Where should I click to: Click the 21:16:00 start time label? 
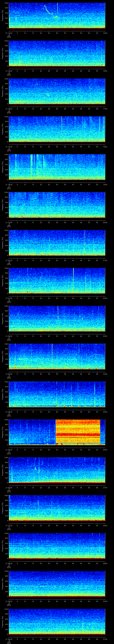pyautogui.click(x=9, y=109)
